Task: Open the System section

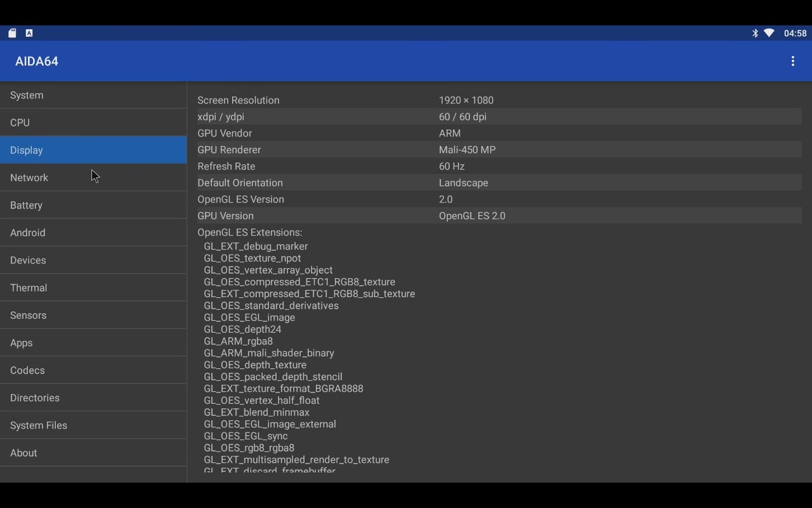Action: pyautogui.click(x=93, y=95)
